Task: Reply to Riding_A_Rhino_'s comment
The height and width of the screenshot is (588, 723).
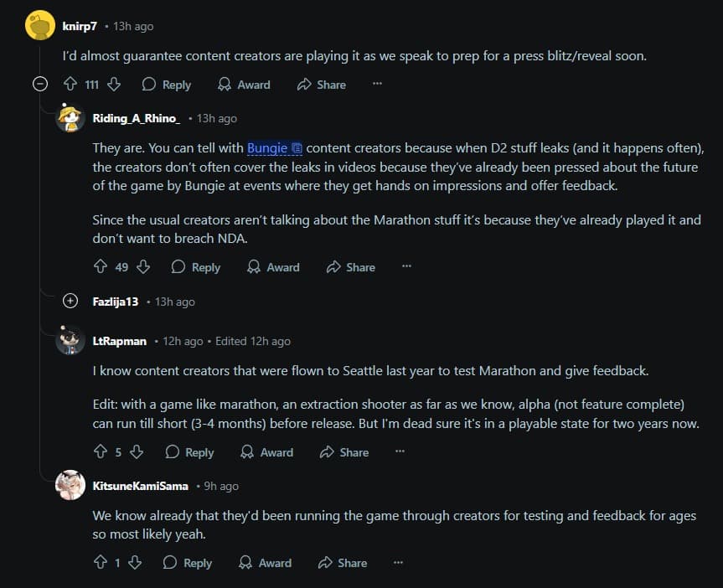Action: 196,267
